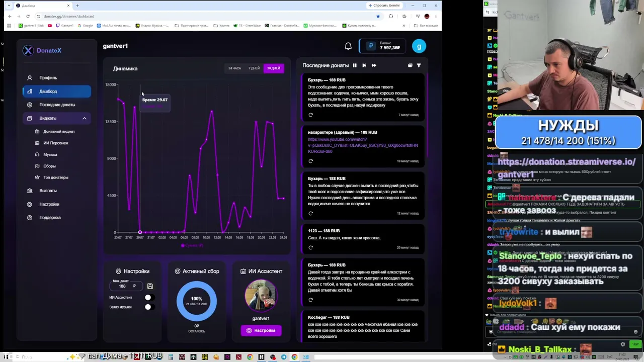
Task: Open the Все закладки folder
Action: (427, 26)
